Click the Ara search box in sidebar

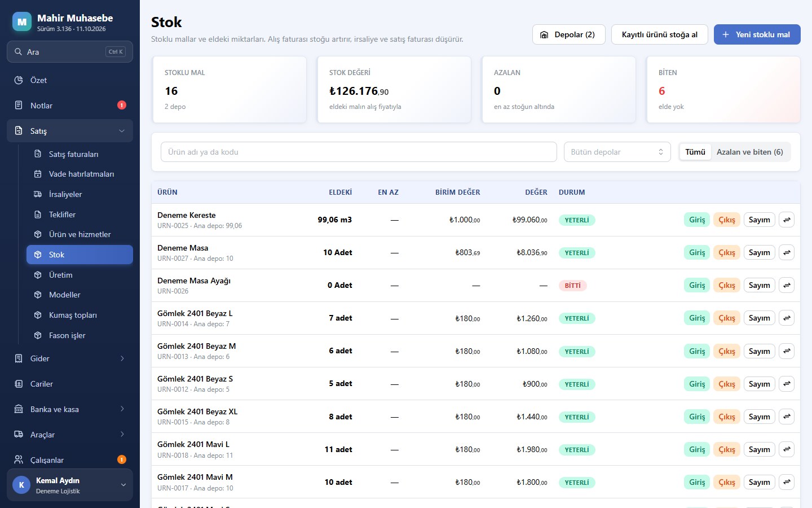pyautogui.click(x=70, y=51)
